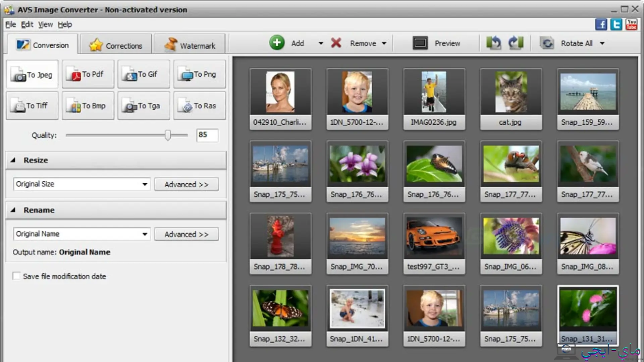Select the To Gif conversion format
644x362 pixels.
point(144,74)
